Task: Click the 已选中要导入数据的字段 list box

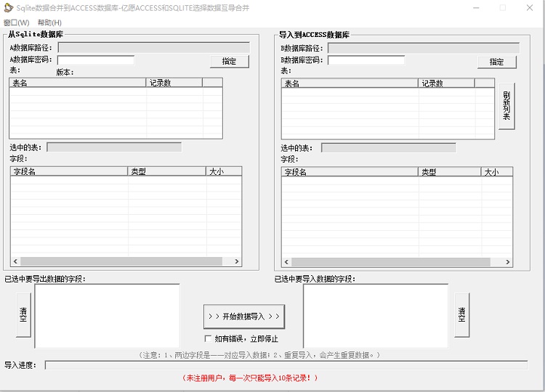Action: click(x=376, y=316)
